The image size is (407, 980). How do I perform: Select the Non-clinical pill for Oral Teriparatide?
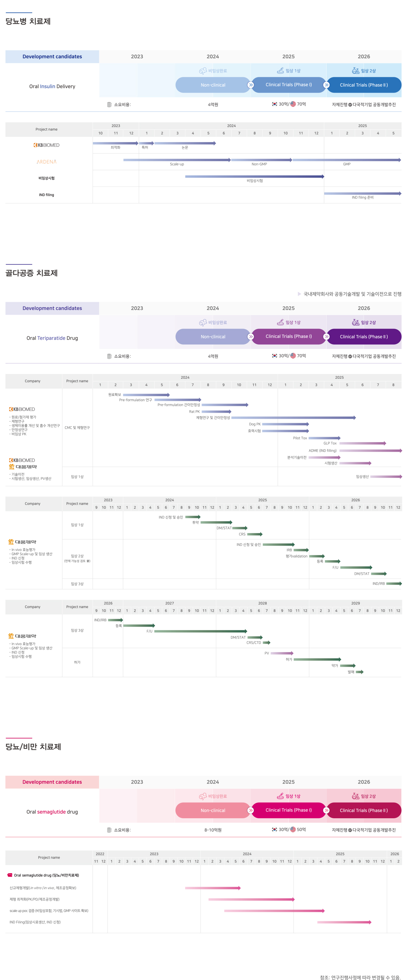[213, 337]
